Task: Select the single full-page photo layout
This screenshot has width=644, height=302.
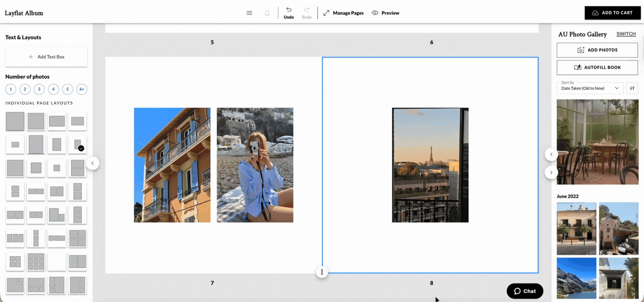Action: [x=15, y=121]
